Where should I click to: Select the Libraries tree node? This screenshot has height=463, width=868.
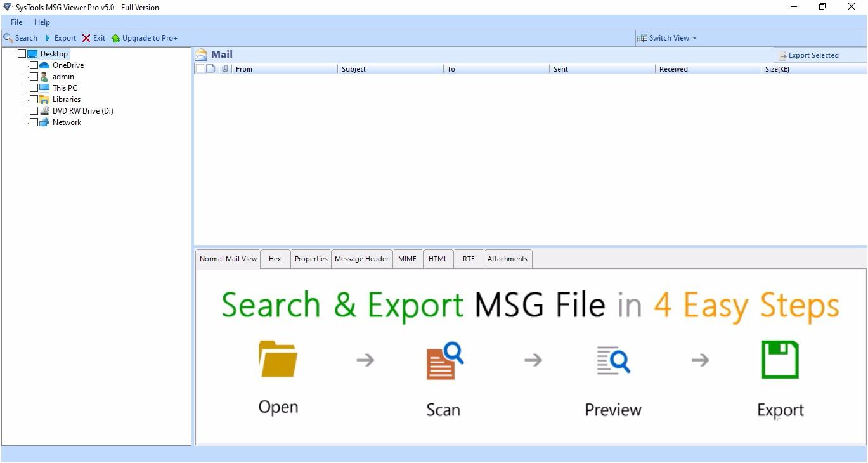[67, 100]
